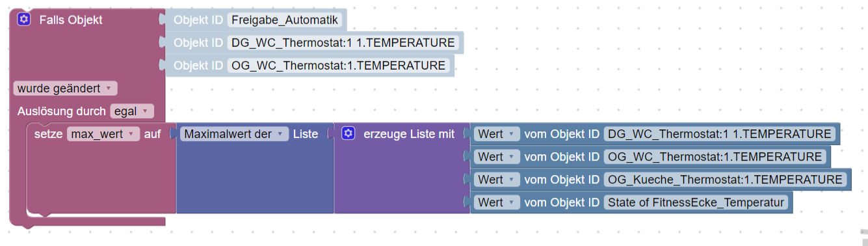Open the wurde geändert dropdown
This screenshot has height=246, width=868.
click(65, 88)
